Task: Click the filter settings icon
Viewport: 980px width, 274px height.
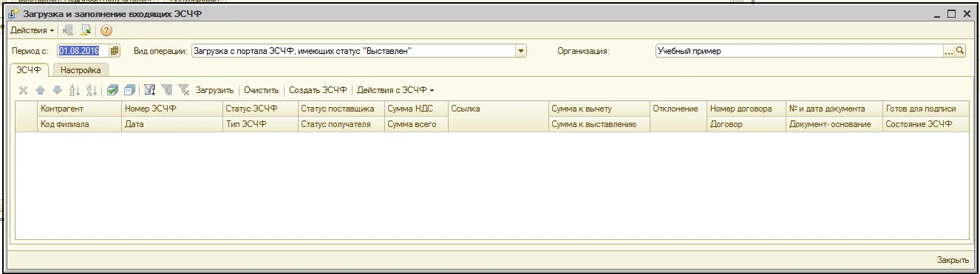Action: tap(150, 90)
